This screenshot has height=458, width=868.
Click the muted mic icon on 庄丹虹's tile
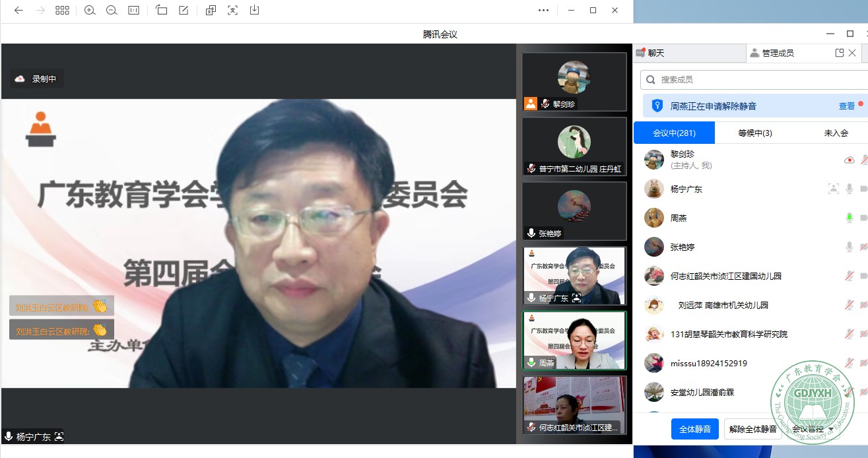531,168
